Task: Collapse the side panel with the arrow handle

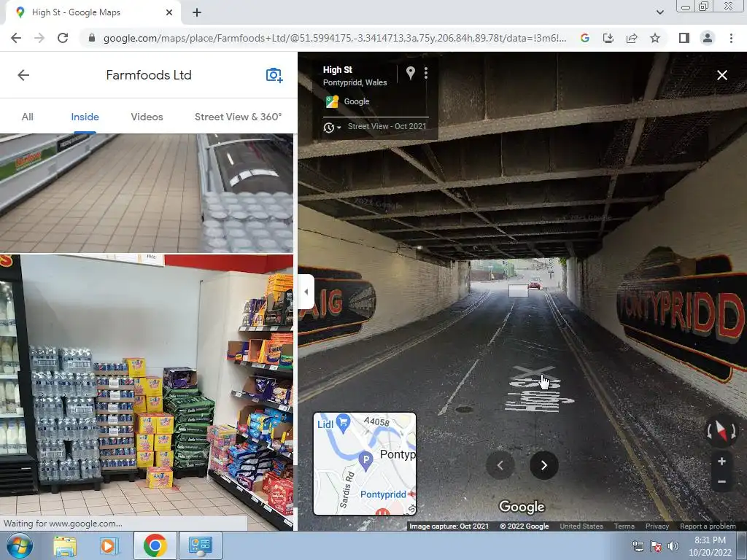Action: click(306, 292)
